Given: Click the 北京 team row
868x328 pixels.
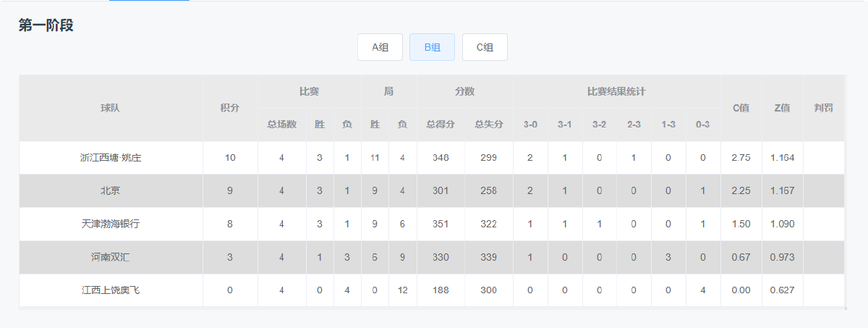Looking at the screenshot, I should 111,191.
